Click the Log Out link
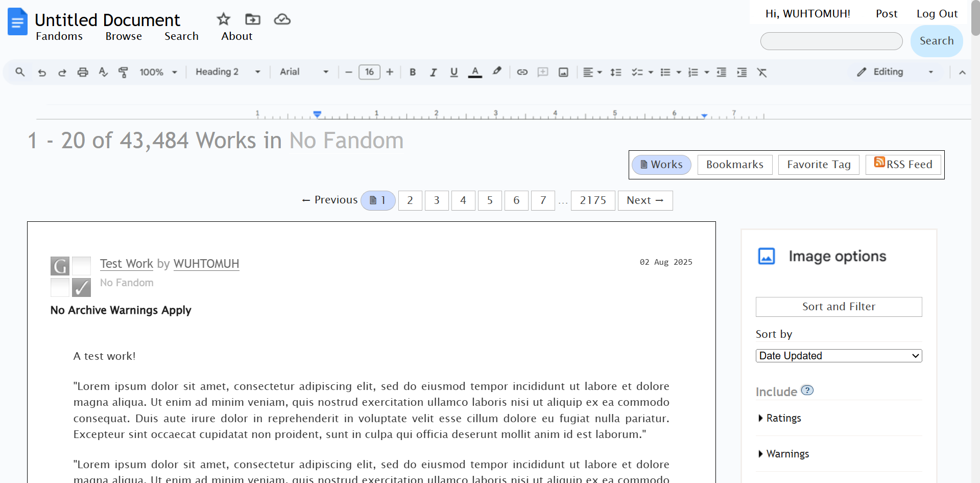Viewport: 980px width, 483px height. [x=937, y=14]
